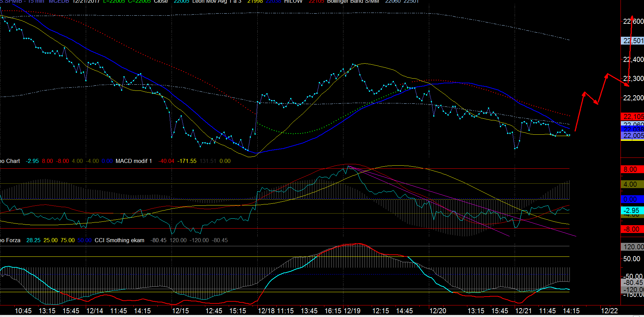Click the 12/21 date axis label
Viewport: 644px width, 317px height.
coord(524,311)
